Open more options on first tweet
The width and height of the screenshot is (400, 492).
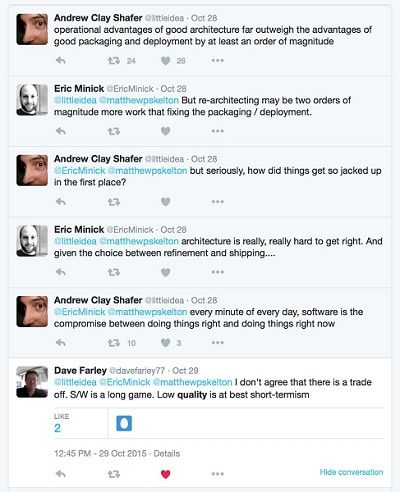click(218, 61)
